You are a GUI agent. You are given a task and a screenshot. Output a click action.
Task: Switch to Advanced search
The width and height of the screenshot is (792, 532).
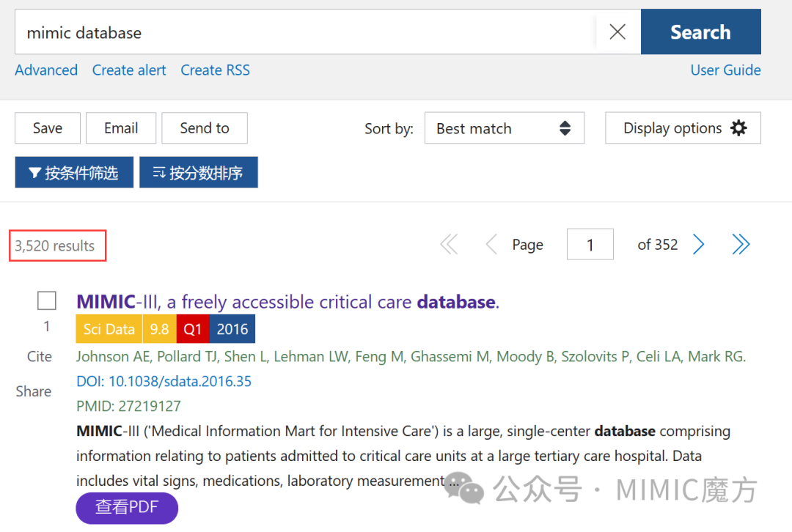(46, 70)
